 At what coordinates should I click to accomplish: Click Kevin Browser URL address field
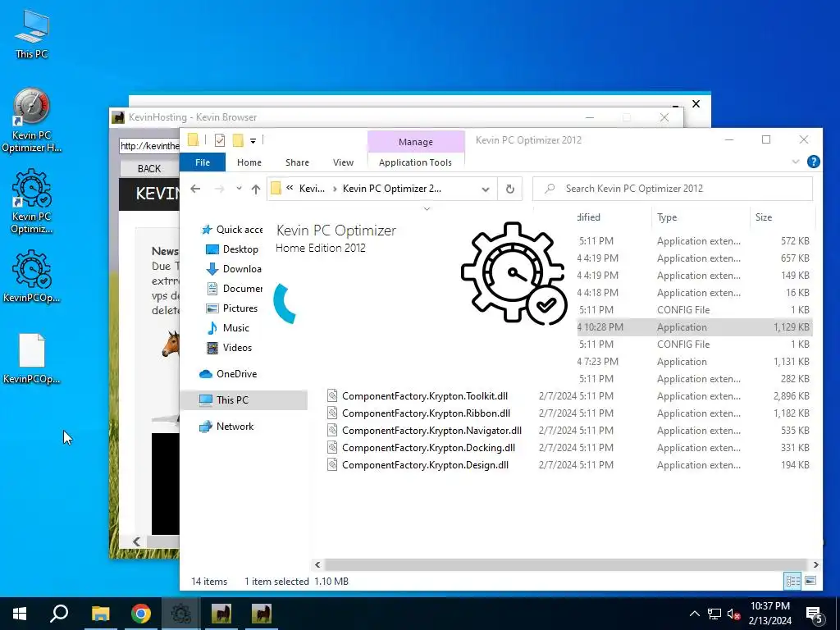[x=149, y=146]
